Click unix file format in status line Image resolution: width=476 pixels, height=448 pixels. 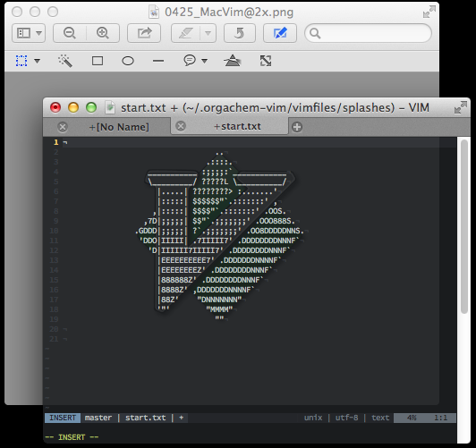313,418
